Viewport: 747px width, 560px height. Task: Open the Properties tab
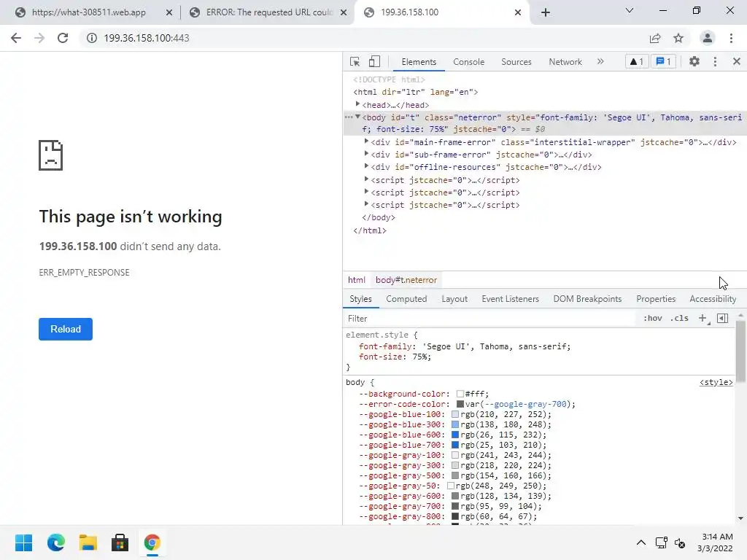coord(656,299)
